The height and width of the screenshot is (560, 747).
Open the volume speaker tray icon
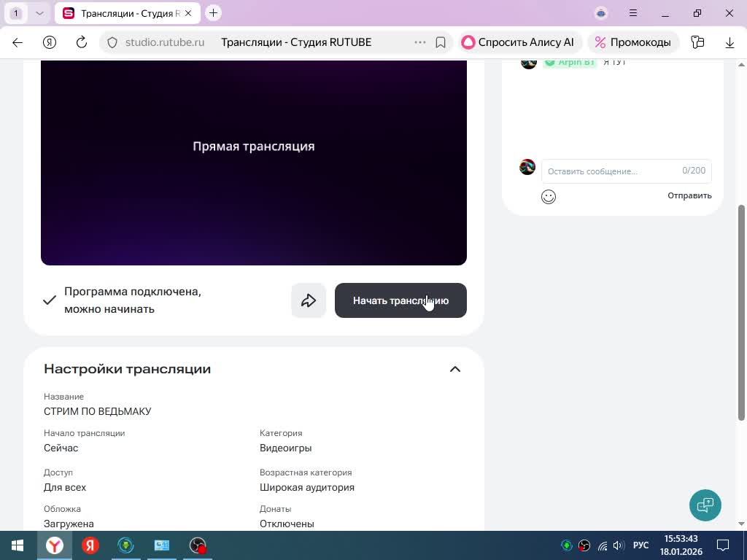tap(619, 545)
